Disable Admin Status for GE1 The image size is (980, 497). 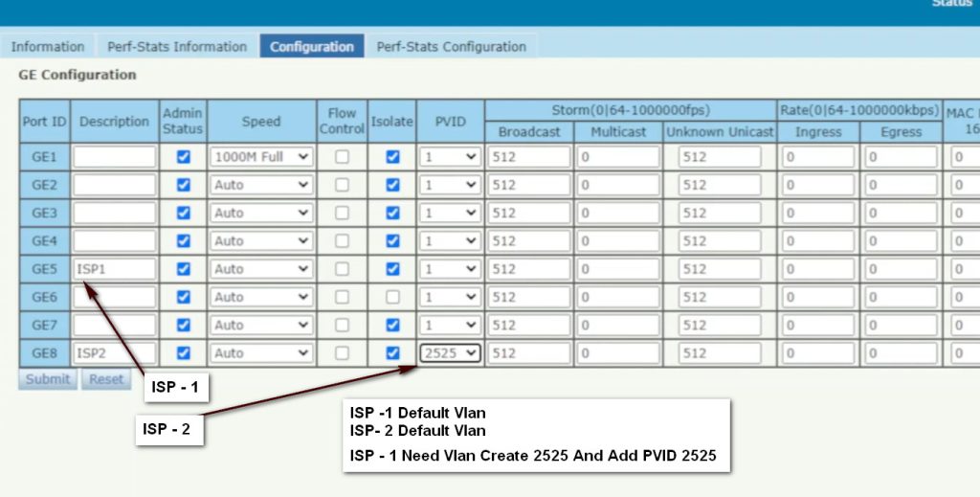click(x=184, y=157)
